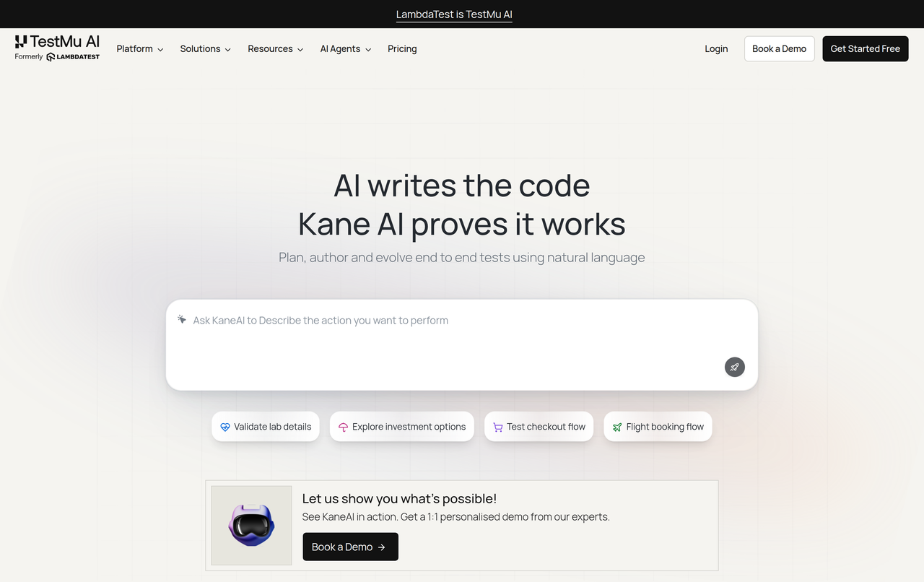Click the text "Let us show you what's possible!"
The width and height of the screenshot is (924, 582).
click(399, 498)
